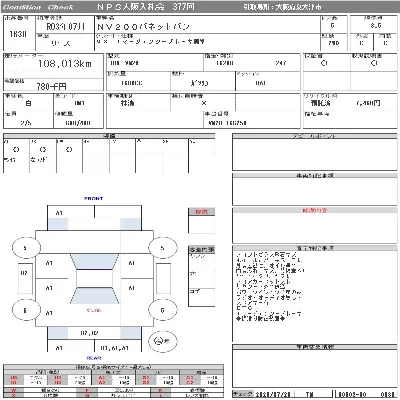
Task: Click the 780千円 price value
Action: tap(51, 87)
